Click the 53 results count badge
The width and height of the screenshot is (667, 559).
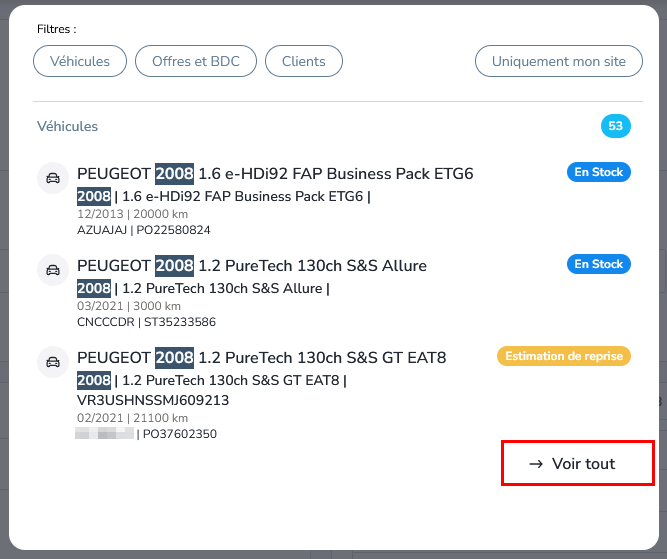pos(616,126)
